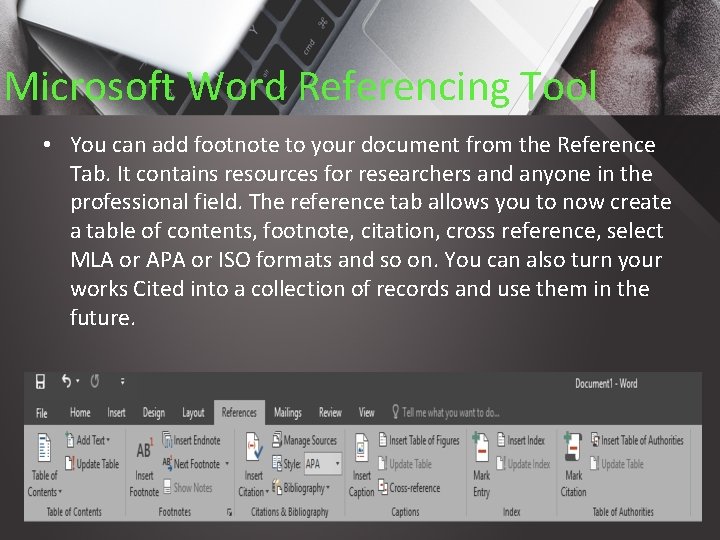720x540 pixels.
Task: Open the Layout tab
Action: (x=193, y=413)
